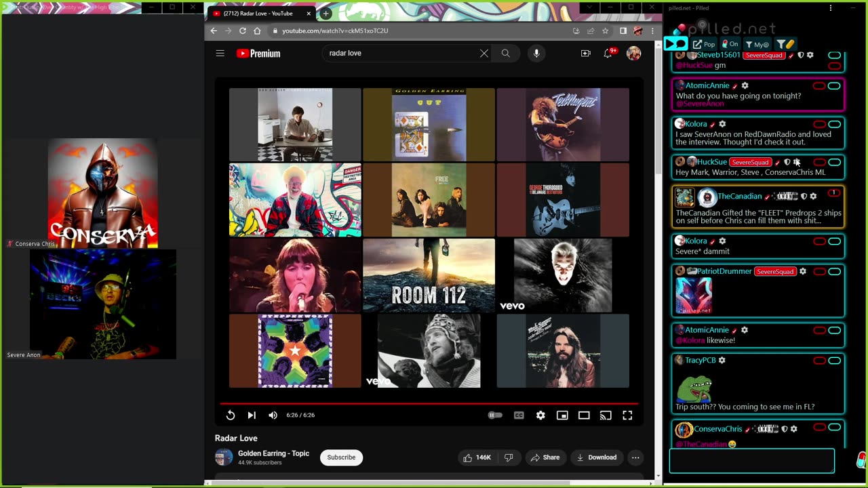The height and width of the screenshot is (488, 868).
Task: Switch to miniplayer mode
Action: point(562,415)
